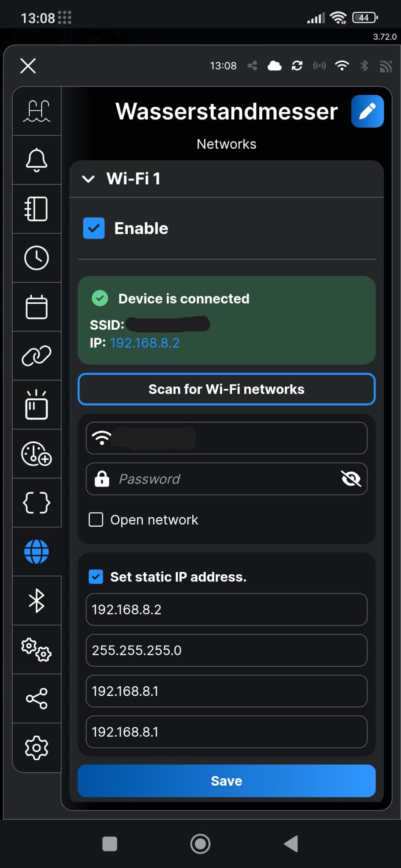Image resolution: width=401 pixels, height=868 pixels.
Task: Collapse the Wi-Fi 1 section chevron
Action: [88, 179]
